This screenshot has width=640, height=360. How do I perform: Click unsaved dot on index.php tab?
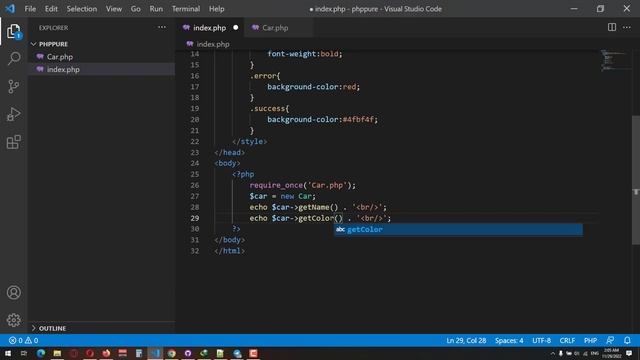236,28
